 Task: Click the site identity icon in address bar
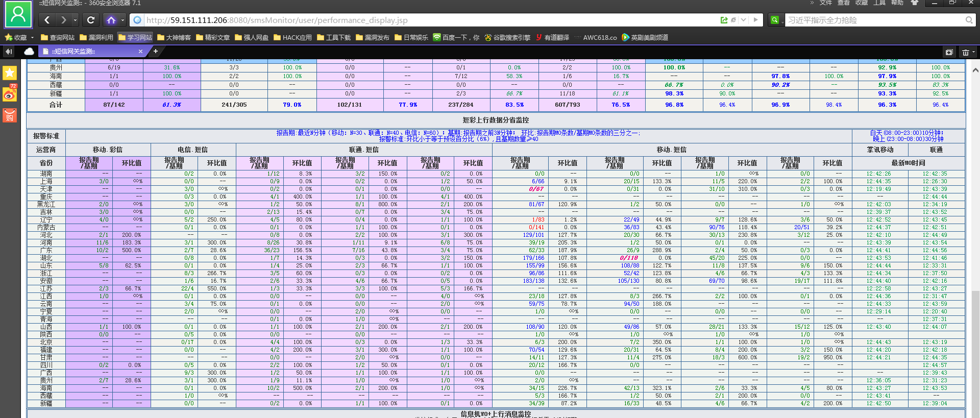[137, 20]
